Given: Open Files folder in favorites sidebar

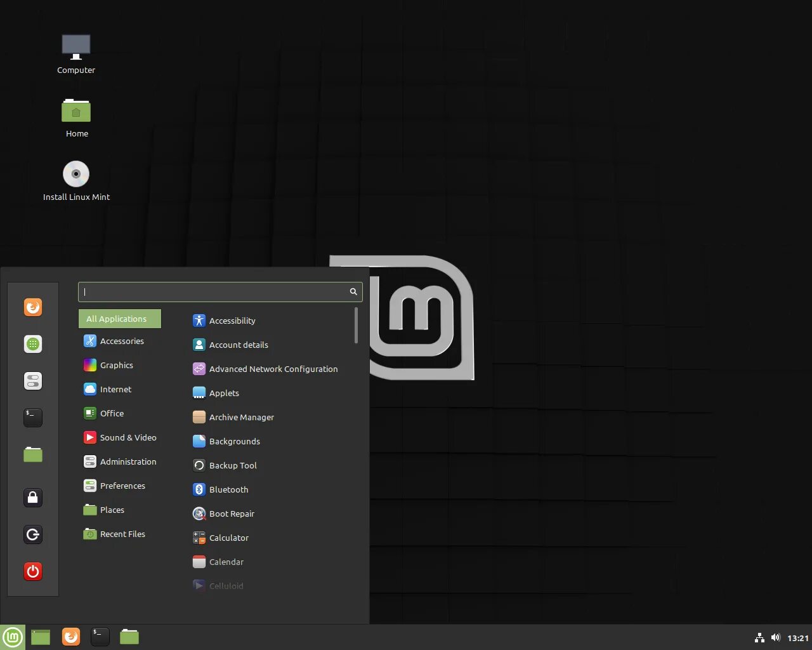Looking at the screenshot, I should pos(33,454).
